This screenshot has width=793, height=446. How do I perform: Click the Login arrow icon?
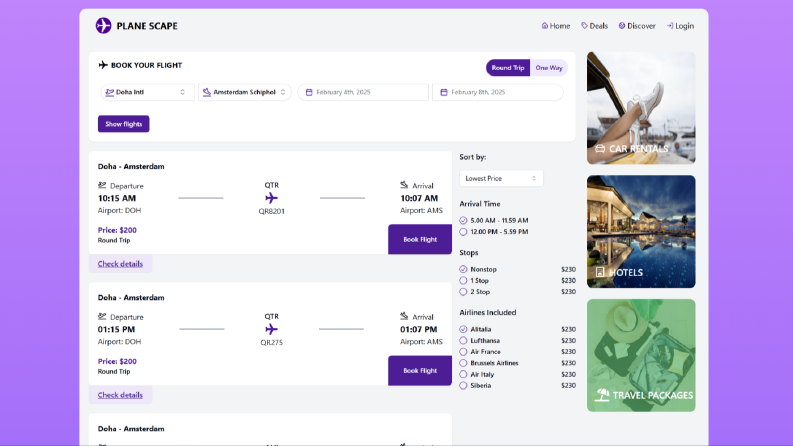click(670, 26)
